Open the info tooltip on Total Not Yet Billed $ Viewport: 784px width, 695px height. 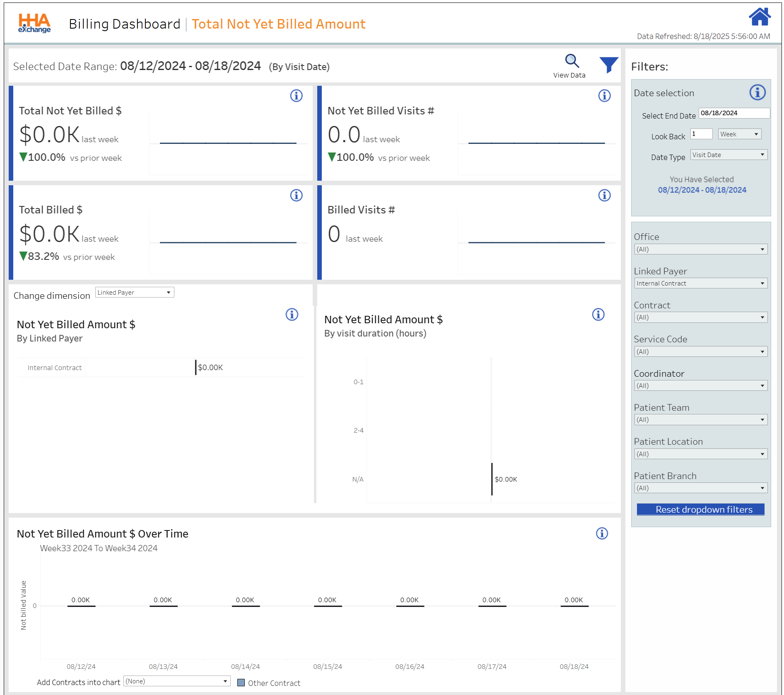pyautogui.click(x=297, y=96)
